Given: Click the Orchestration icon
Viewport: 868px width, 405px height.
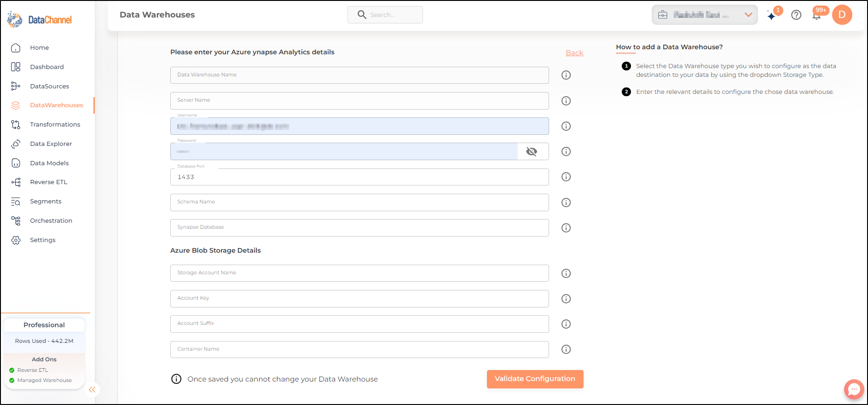Looking at the screenshot, I should click(16, 221).
